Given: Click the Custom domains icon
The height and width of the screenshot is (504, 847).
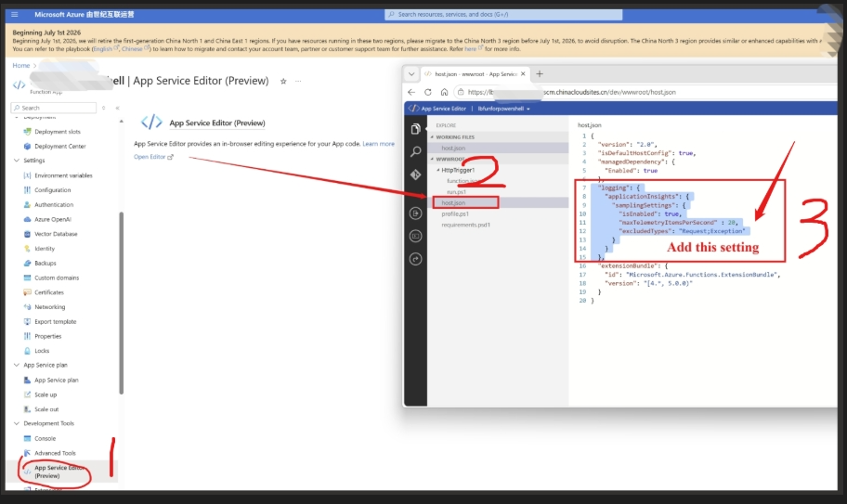Looking at the screenshot, I should pyautogui.click(x=27, y=278).
